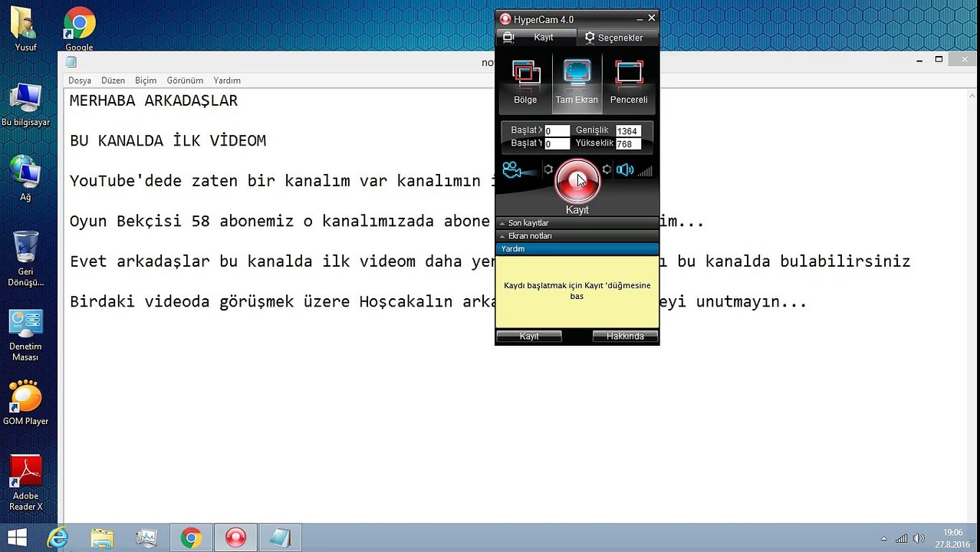Click the 'BU KANALDA İLK VİDEOM' text line

click(168, 141)
